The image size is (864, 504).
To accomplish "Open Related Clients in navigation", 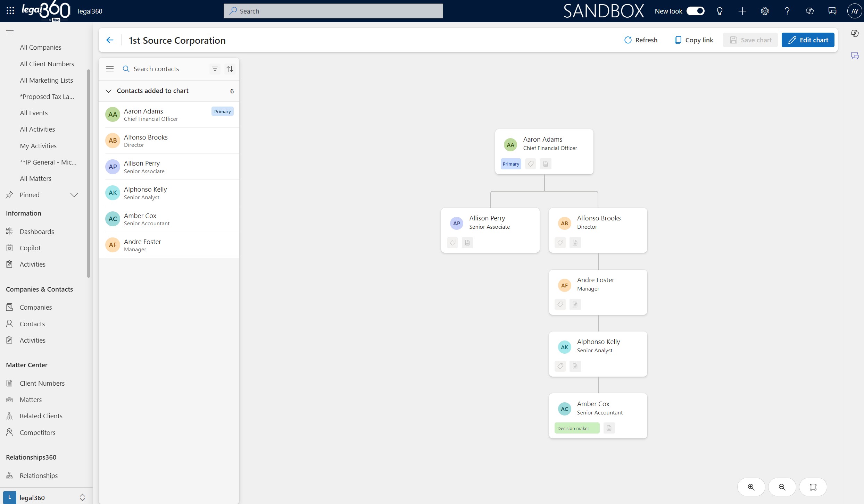I will 41,416.
